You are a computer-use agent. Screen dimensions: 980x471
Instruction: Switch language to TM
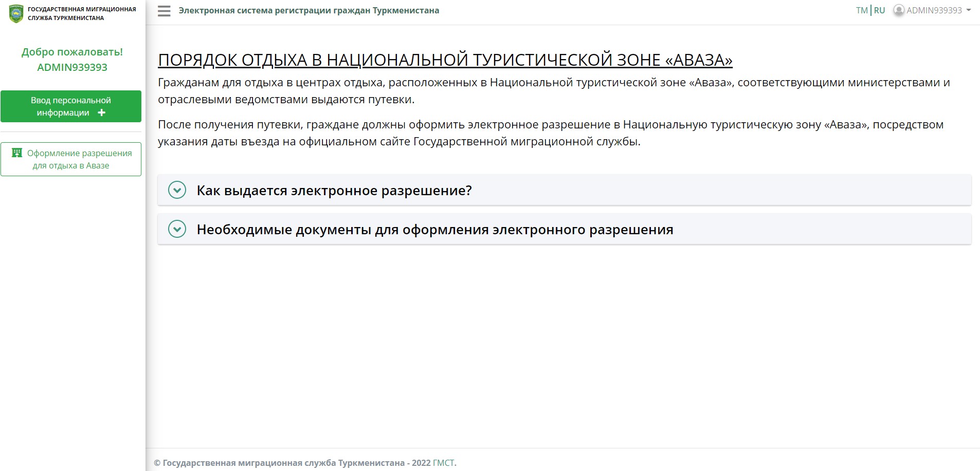(862, 10)
